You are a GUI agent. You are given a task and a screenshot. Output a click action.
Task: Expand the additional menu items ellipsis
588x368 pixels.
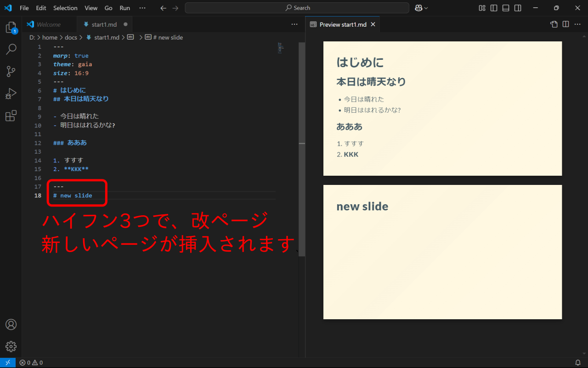pos(142,8)
